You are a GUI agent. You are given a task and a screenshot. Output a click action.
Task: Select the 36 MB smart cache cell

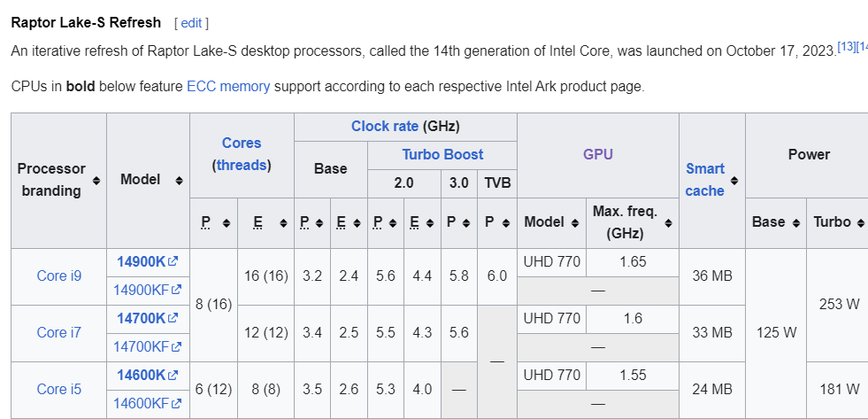click(712, 276)
